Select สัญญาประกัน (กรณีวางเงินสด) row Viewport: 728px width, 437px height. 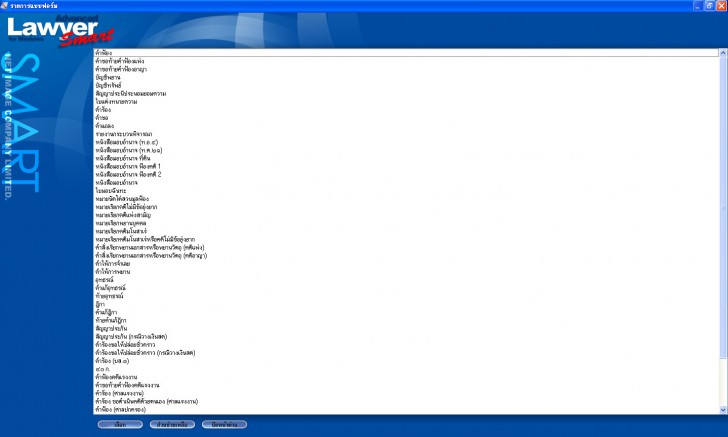(x=406, y=337)
